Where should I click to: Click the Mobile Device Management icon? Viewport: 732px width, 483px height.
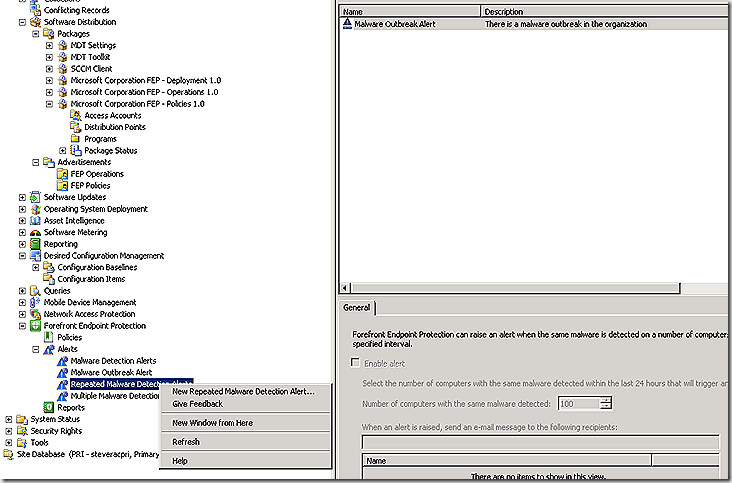(x=35, y=302)
